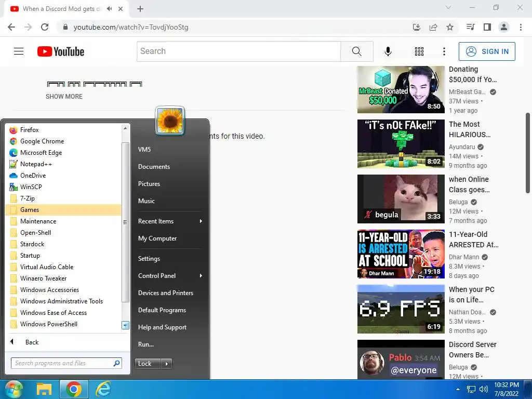This screenshot has height=399, width=532.
Task: Go to the YouTube home logo
Action: (x=61, y=51)
